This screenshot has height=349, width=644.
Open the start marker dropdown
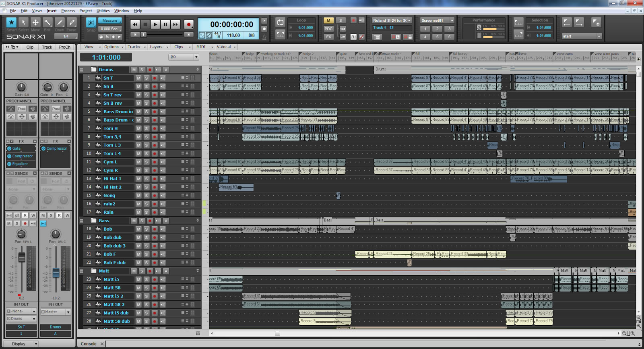pos(582,36)
